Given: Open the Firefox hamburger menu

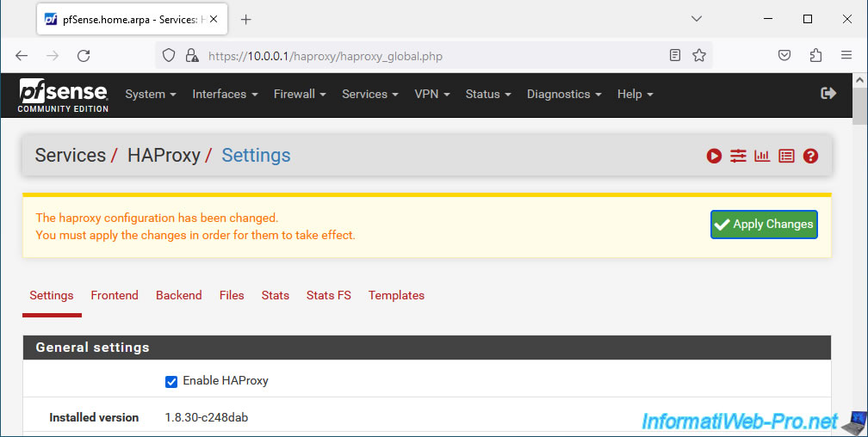Looking at the screenshot, I should (846, 55).
